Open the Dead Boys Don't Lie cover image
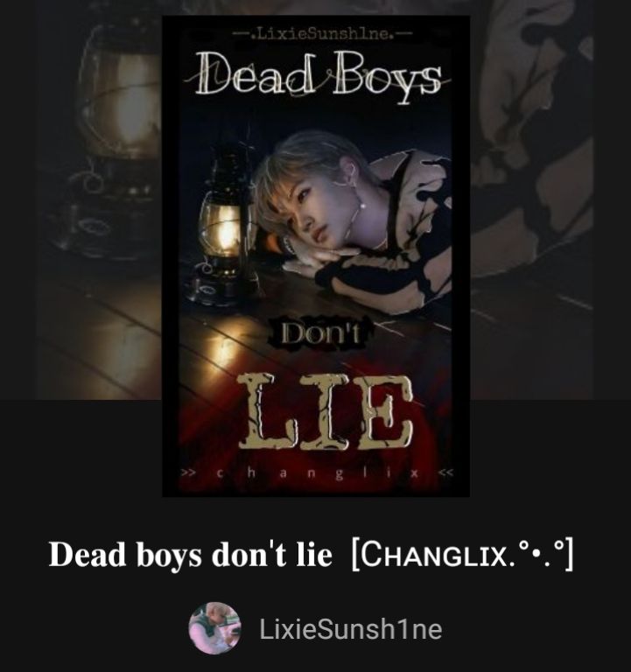The width and height of the screenshot is (631, 672). (x=316, y=255)
